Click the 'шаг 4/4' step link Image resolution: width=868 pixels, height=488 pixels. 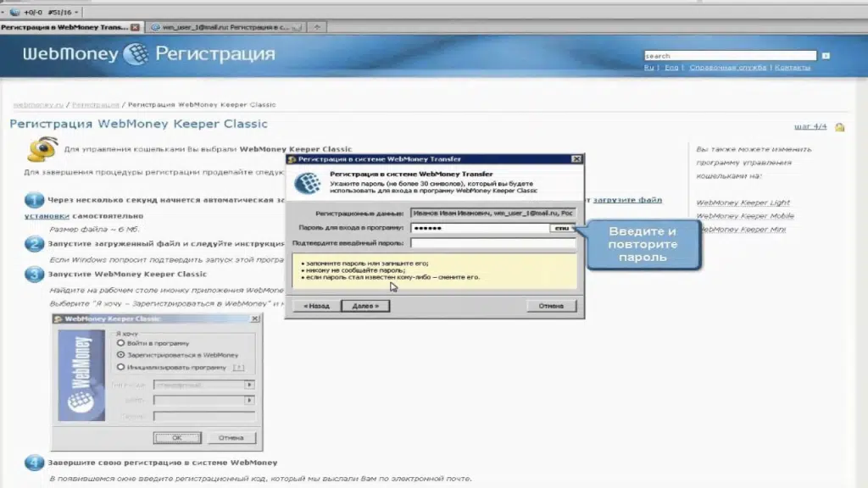810,127
